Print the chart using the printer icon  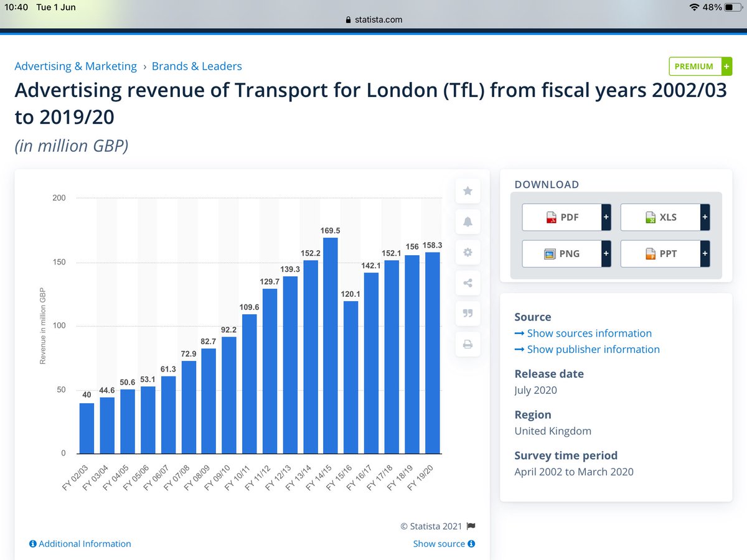click(x=467, y=343)
